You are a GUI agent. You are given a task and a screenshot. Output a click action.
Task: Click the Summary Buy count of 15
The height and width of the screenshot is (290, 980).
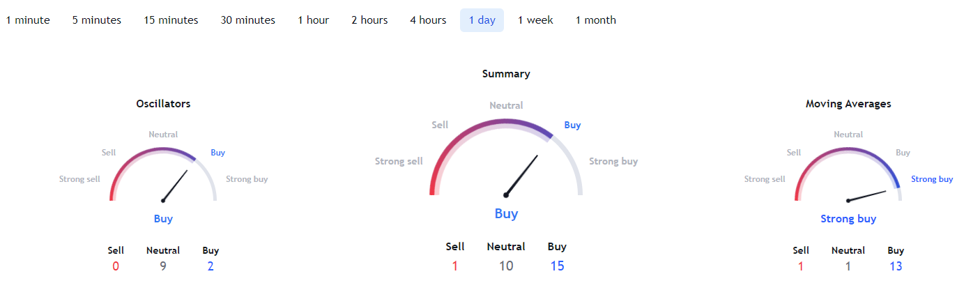coord(557,266)
